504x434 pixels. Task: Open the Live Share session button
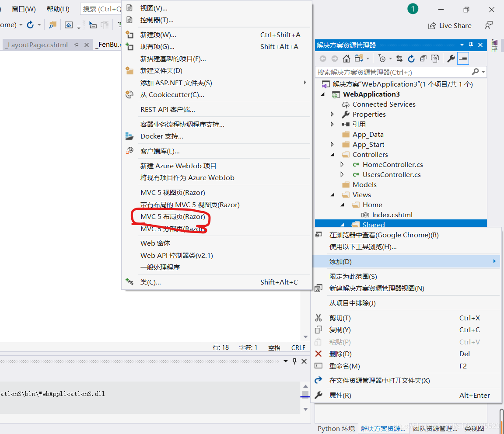click(450, 26)
